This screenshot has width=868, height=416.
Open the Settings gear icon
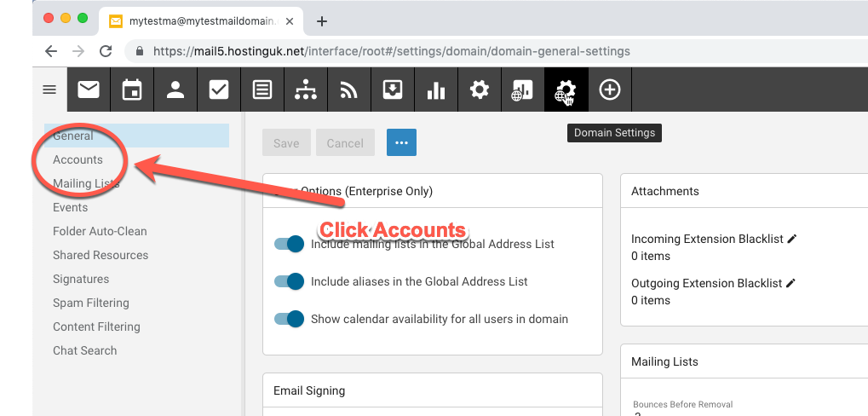point(480,90)
